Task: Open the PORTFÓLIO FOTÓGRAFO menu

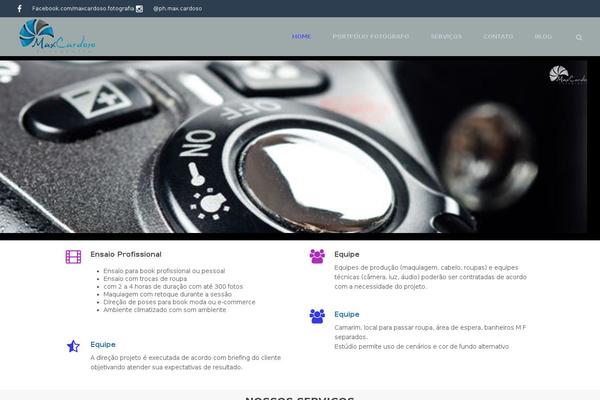Action: click(371, 36)
